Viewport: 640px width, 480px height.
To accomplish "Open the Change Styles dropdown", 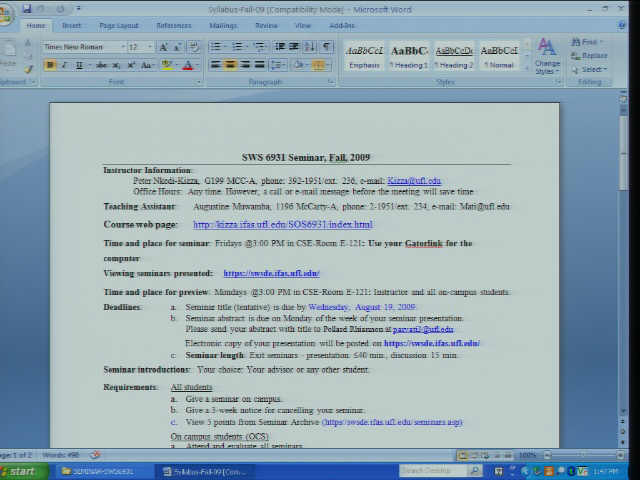I will pyautogui.click(x=547, y=56).
